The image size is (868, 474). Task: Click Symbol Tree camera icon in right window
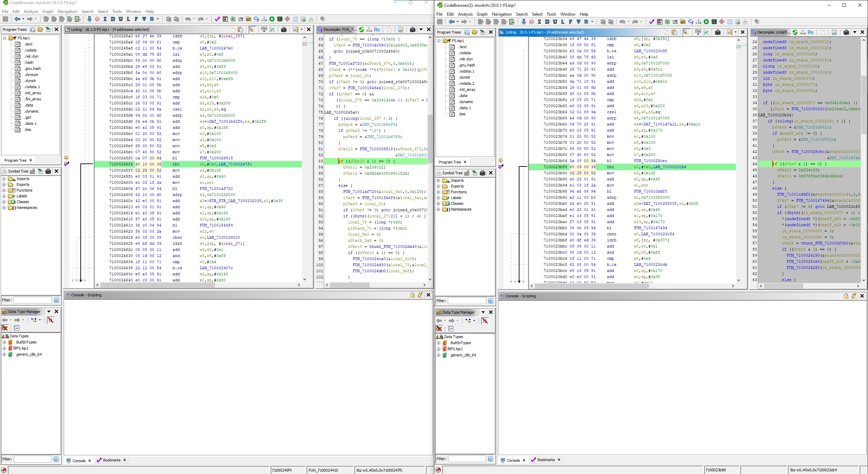(482, 173)
